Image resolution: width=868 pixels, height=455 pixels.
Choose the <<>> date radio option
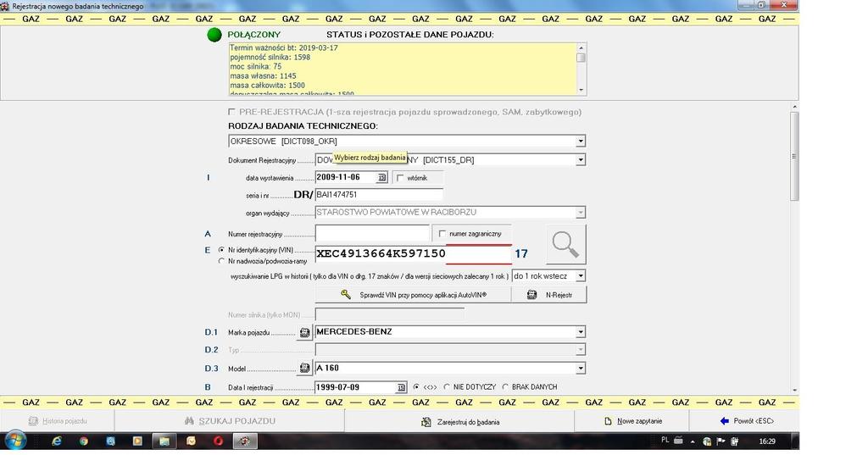point(416,387)
